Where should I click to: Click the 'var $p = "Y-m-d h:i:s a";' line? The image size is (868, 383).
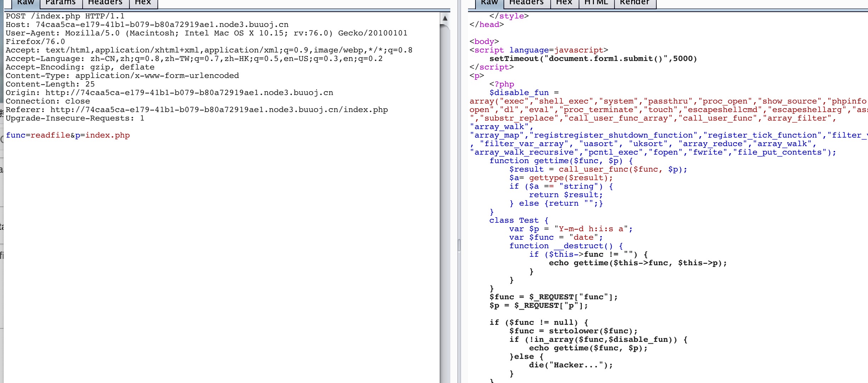[x=571, y=229]
